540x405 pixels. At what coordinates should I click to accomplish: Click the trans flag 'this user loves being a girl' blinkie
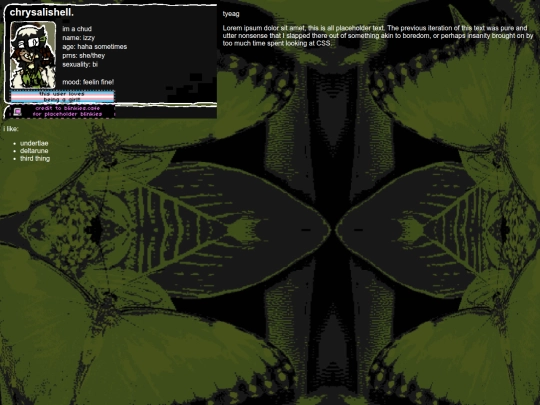click(x=62, y=96)
